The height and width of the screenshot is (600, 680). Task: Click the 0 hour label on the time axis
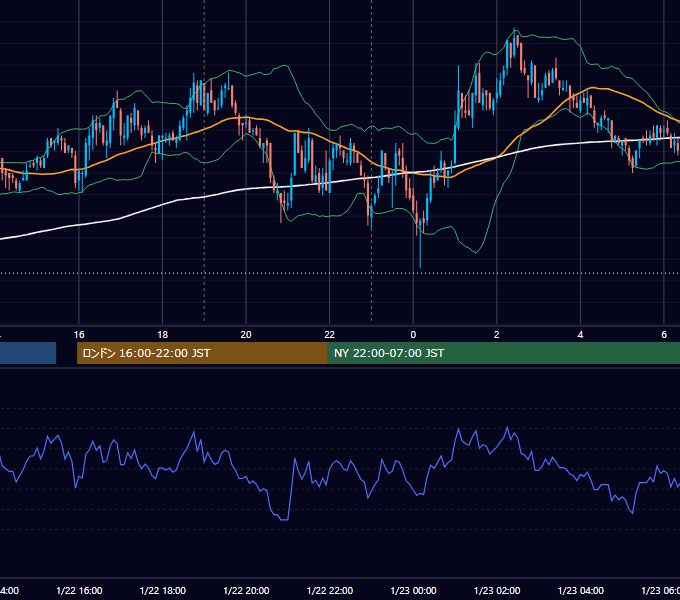tap(413, 335)
